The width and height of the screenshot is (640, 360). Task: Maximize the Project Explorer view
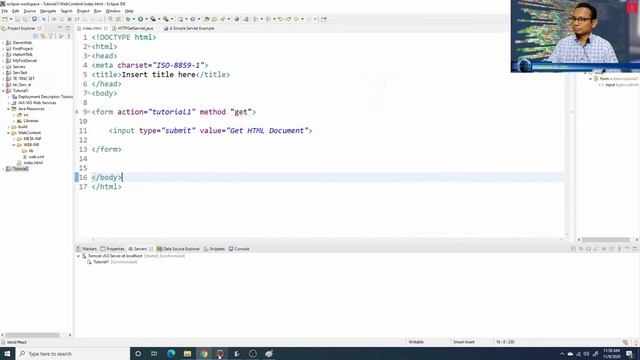tap(68, 28)
